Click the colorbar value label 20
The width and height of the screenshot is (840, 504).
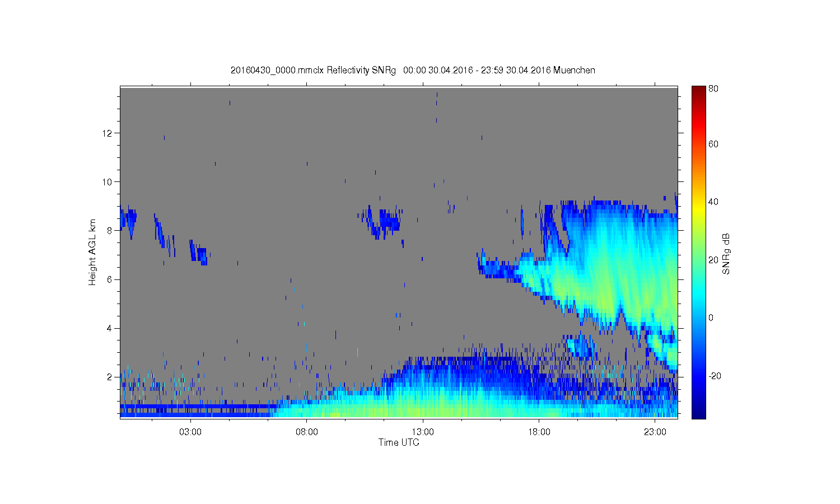pyautogui.click(x=713, y=260)
